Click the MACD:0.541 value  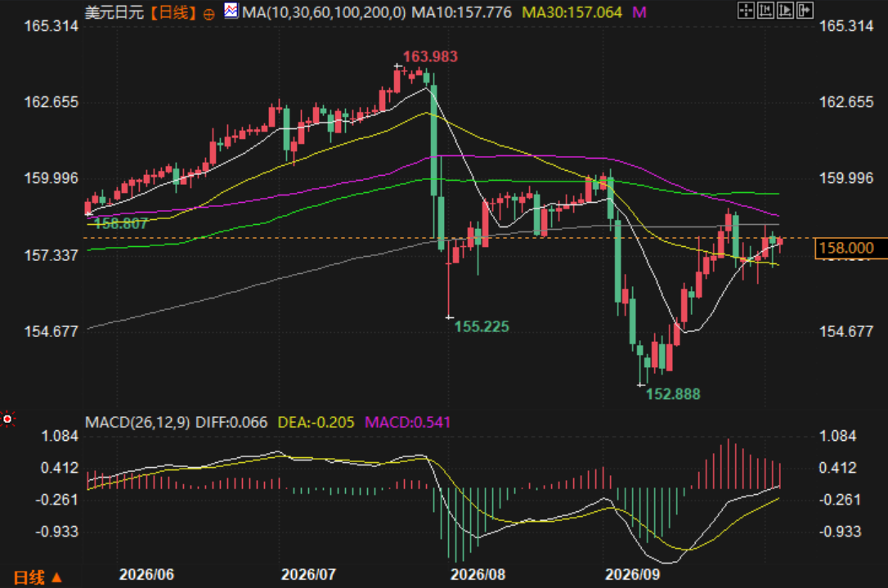pyautogui.click(x=408, y=423)
